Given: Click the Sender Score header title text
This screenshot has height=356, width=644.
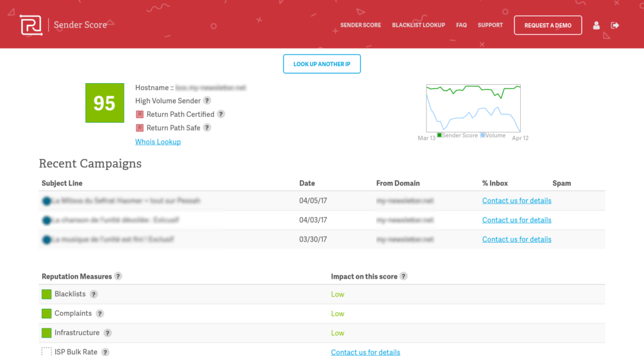Looking at the screenshot, I should coord(80,25).
